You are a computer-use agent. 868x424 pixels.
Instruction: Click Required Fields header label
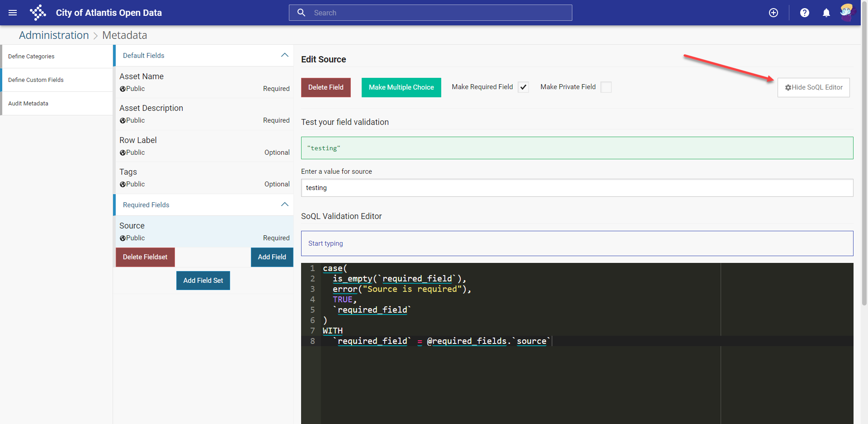[x=146, y=205]
